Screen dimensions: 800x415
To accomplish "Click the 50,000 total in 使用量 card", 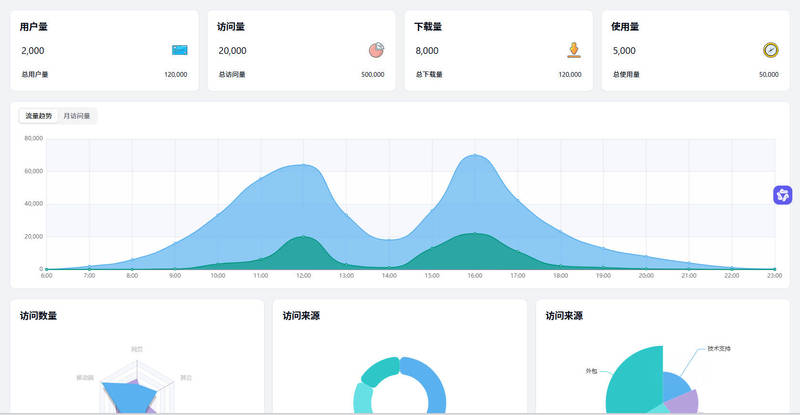I will coord(768,75).
